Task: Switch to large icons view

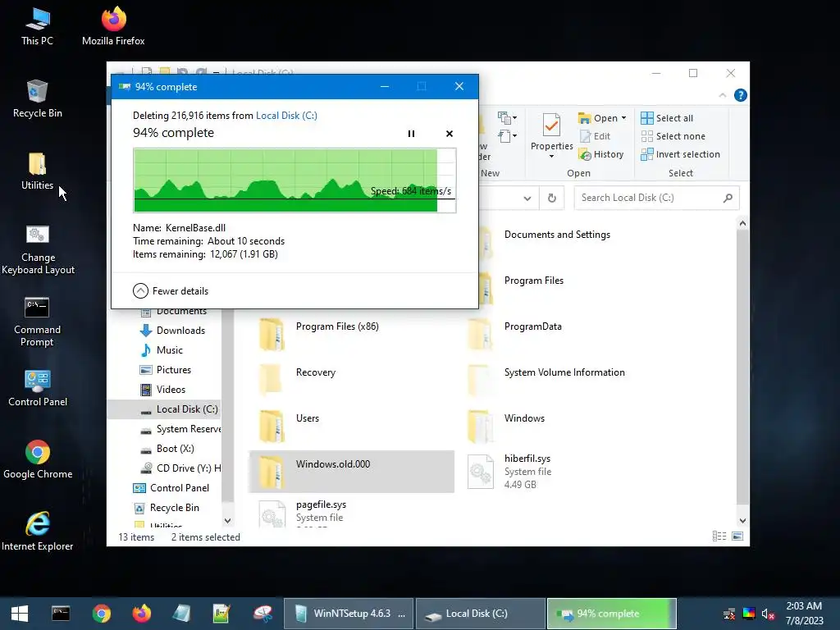Action: point(737,536)
